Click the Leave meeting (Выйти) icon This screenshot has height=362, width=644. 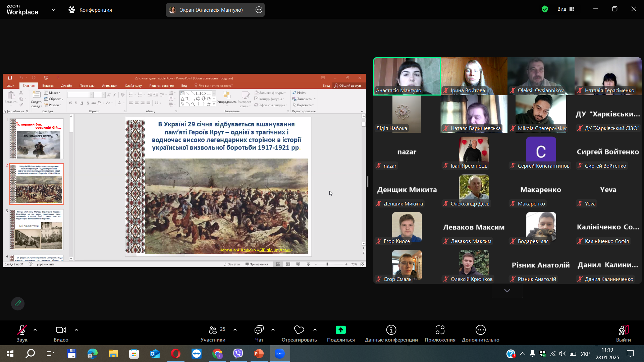[x=623, y=330]
